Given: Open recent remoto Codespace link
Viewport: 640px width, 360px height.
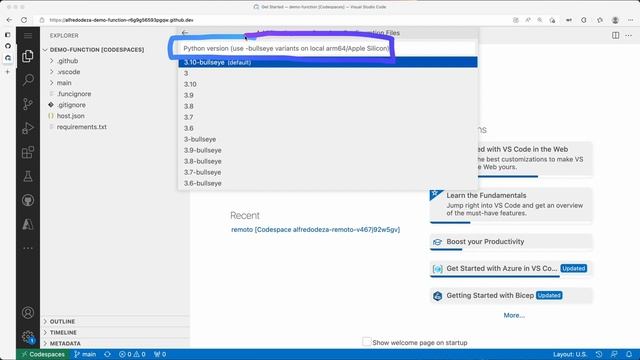Looking at the screenshot, I should [x=316, y=229].
